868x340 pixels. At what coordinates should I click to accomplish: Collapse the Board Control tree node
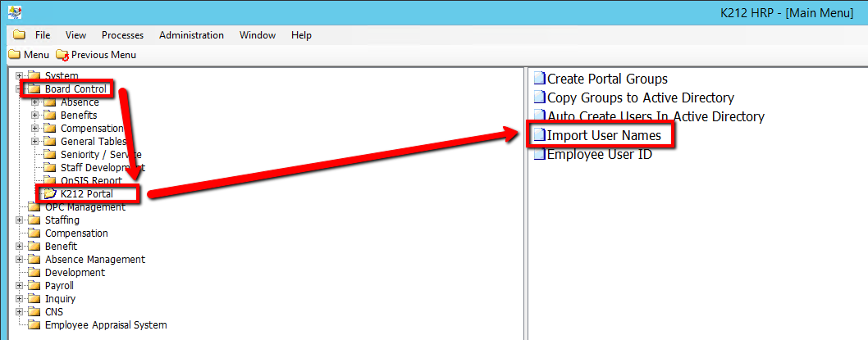(19, 89)
